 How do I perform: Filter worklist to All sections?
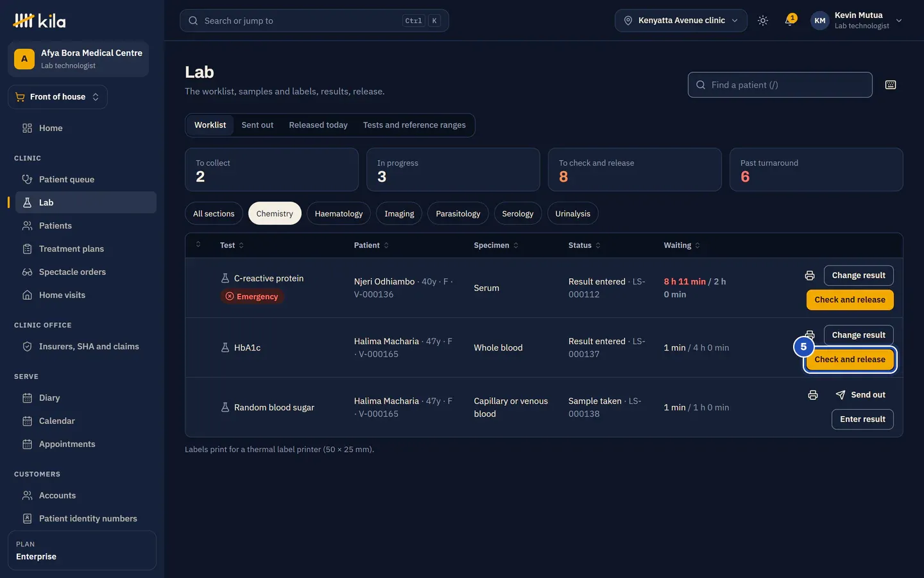(x=214, y=214)
